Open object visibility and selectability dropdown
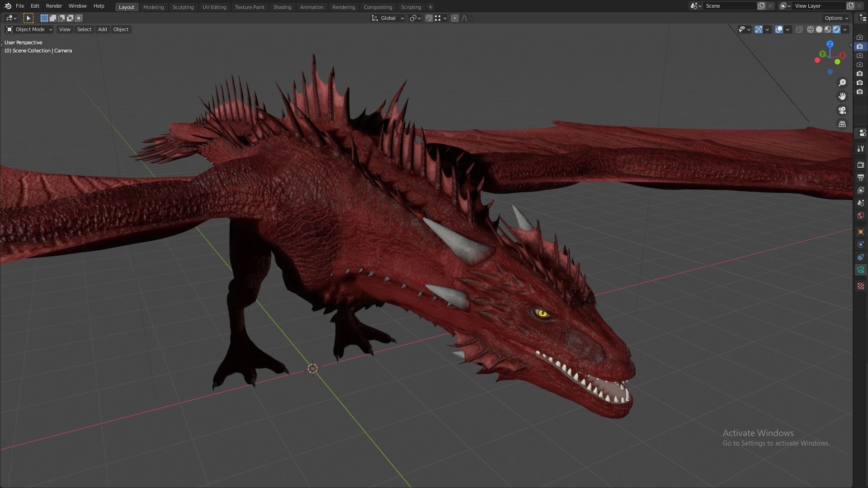 coord(744,29)
